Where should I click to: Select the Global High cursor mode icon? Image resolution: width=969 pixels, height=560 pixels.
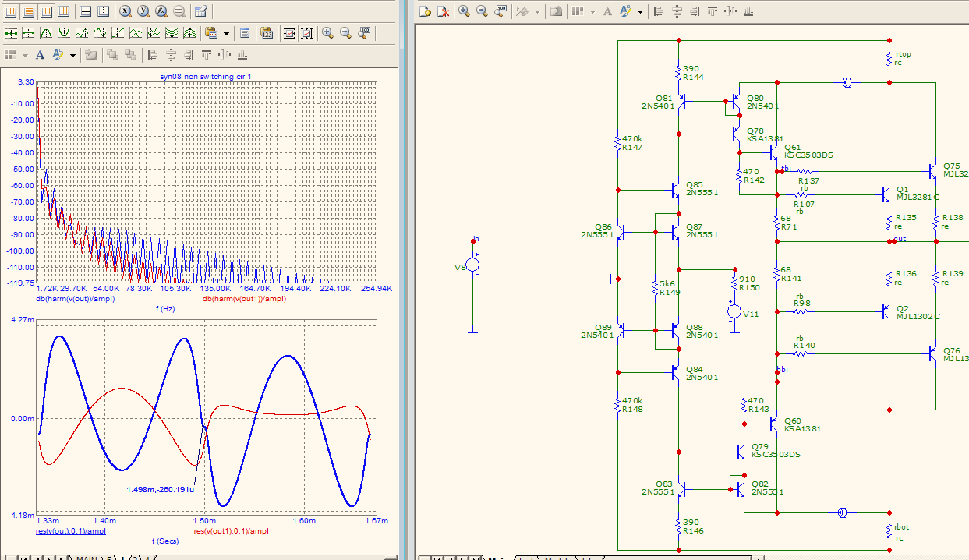172,33
